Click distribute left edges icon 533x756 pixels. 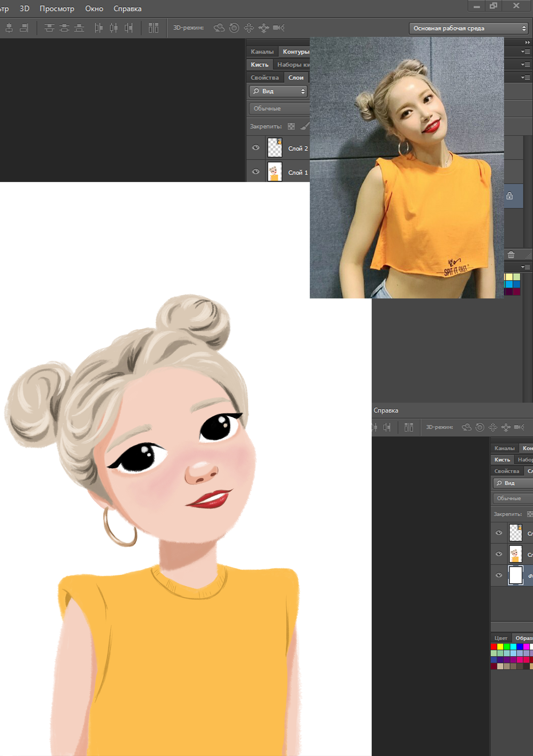tap(98, 28)
